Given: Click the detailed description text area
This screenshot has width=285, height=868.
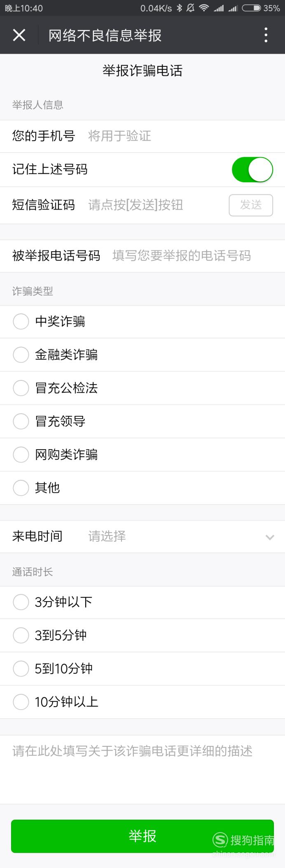Looking at the screenshot, I should pyautogui.click(x=142, y=769).
